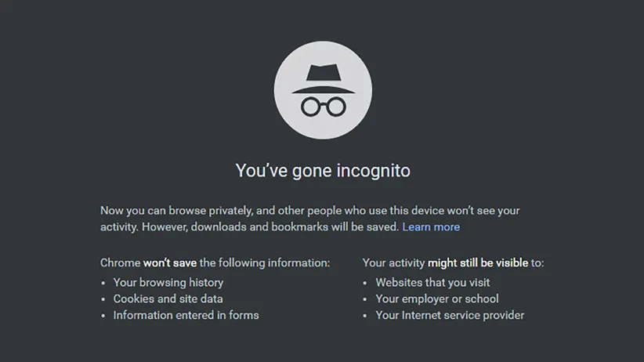Select the "Your Internet service provider" list item
The image size is (644, 362).
click(x=450, y=315)
